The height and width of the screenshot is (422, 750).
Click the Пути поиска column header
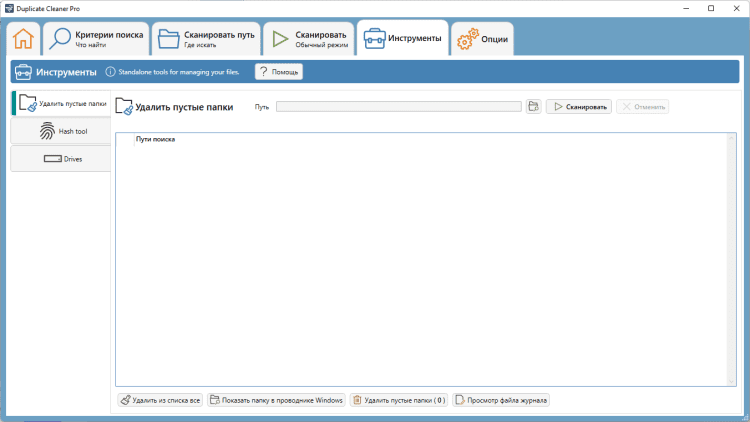(155, 139)
